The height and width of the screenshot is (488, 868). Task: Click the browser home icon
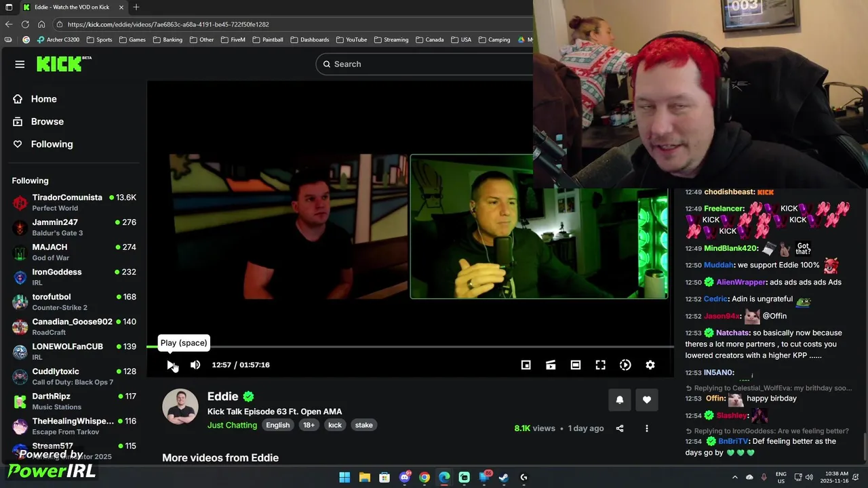pos(41,24)
